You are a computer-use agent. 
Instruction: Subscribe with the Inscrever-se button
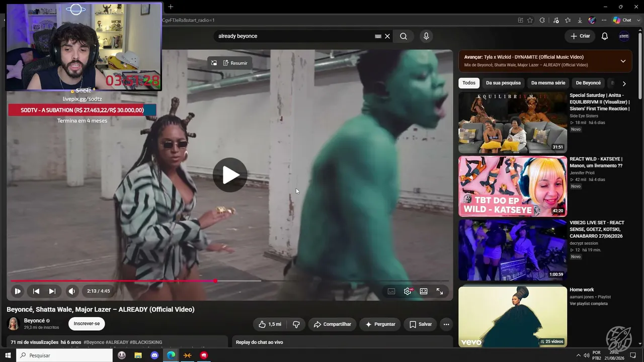coord(87,324)
